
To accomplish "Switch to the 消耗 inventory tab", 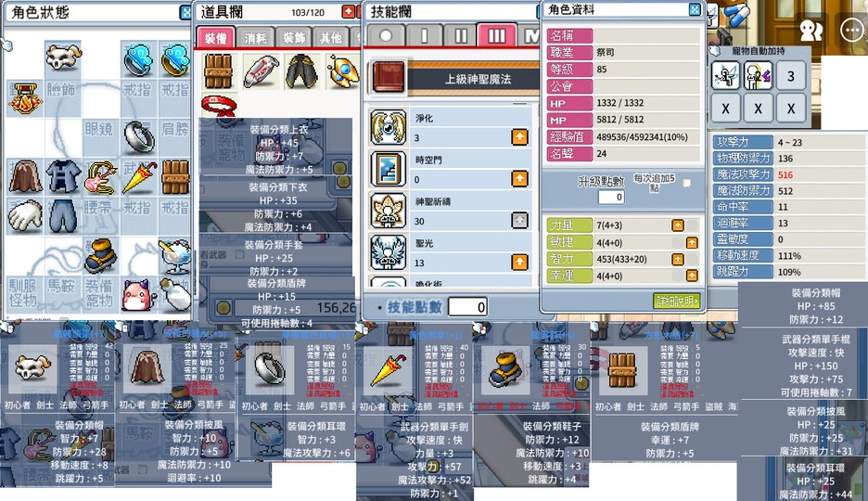I will [255, 38].
